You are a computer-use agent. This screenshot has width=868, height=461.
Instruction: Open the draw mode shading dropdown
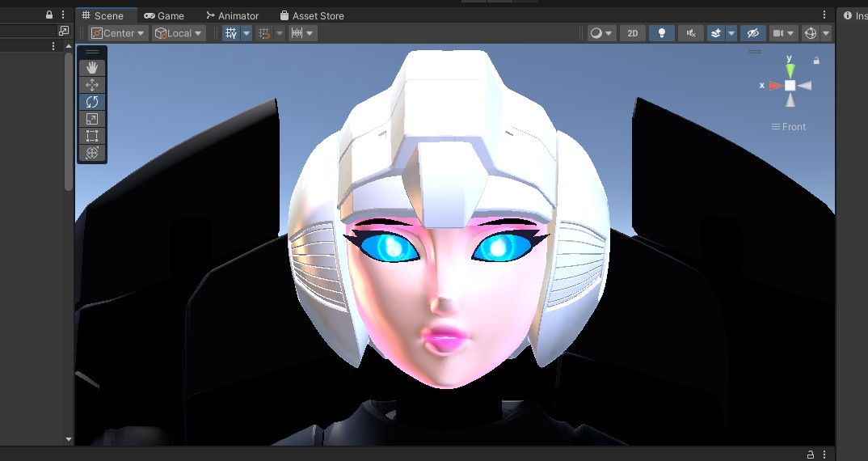601,33
